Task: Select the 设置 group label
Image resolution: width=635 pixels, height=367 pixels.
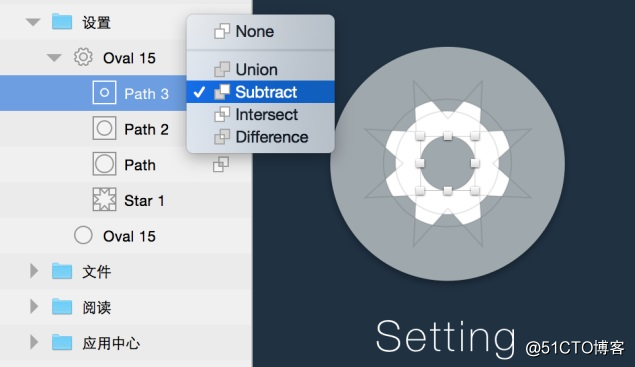Action: (96, 22)
